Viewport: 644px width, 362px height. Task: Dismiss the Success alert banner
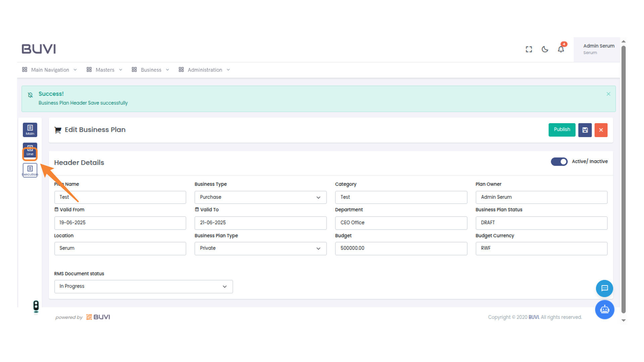pos(608,94)
